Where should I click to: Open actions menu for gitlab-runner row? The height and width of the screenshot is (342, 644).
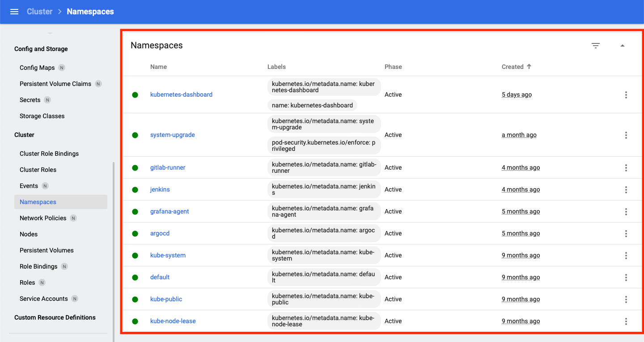(626, 168)
